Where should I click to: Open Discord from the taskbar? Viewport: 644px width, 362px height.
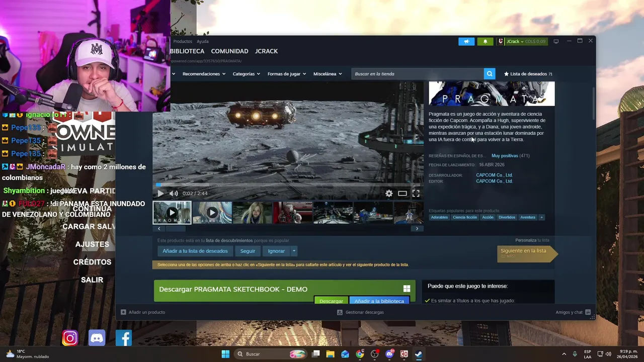(389, 354)
